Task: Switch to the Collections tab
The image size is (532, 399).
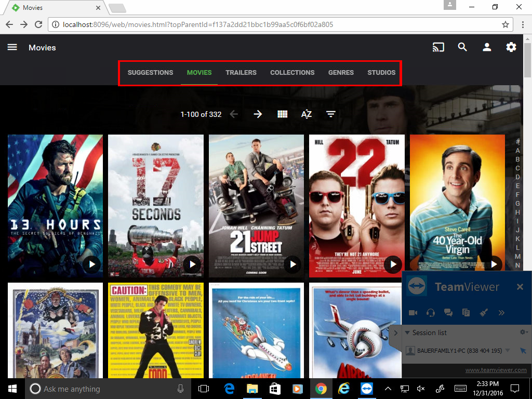Action: click(292, 73)
